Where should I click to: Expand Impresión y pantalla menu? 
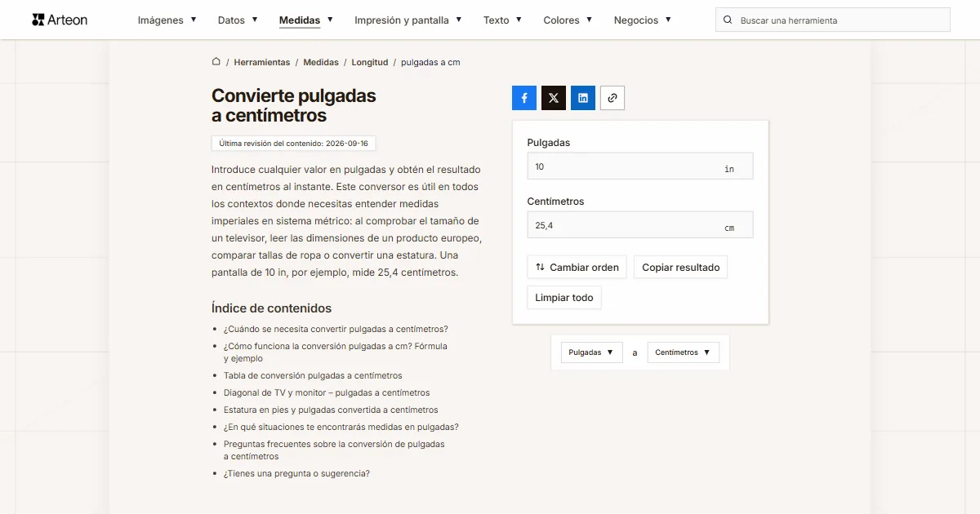click(408, 20)
